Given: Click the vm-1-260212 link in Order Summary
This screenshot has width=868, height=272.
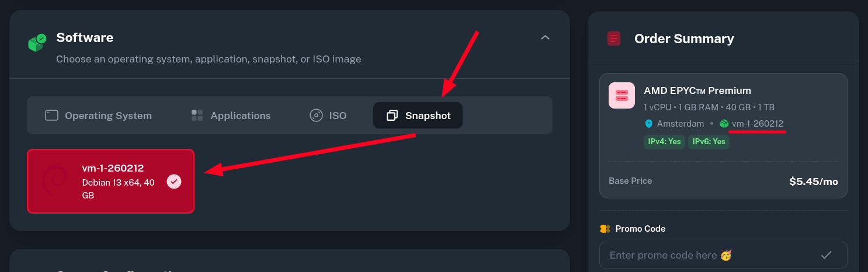Looking at the screenshot, I should tap(757, 124).
